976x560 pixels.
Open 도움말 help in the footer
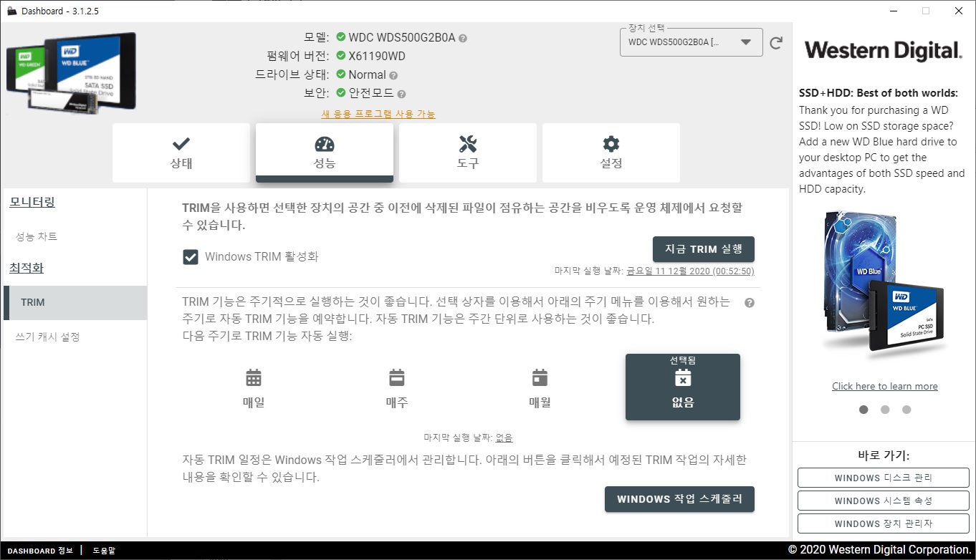(x=104, y=551)
